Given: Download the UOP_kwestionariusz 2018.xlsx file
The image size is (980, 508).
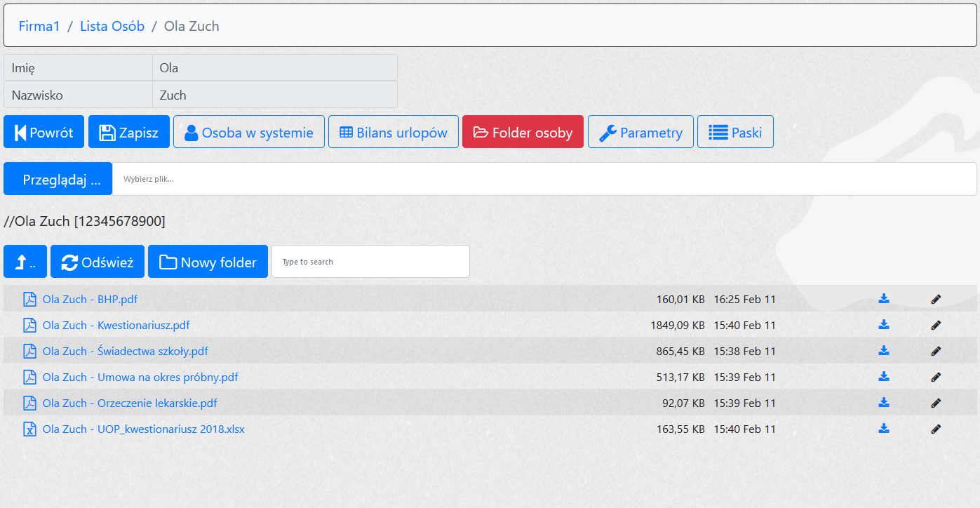Looking at the screenshot, I should (884, 429).
